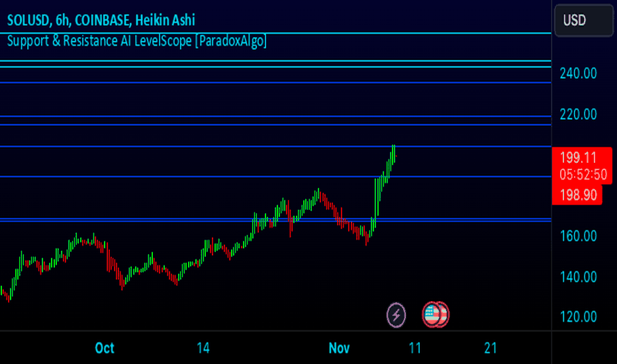Image resolution: width=617 pixels, height=364 pixels.
Task: Click the 140.00 price axis label
Action: pos(578,277)
